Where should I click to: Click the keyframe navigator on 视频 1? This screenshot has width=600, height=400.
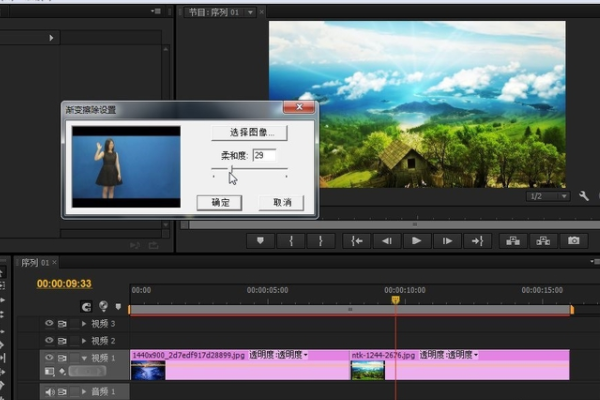pyautogui.click(x=87, y=371)
